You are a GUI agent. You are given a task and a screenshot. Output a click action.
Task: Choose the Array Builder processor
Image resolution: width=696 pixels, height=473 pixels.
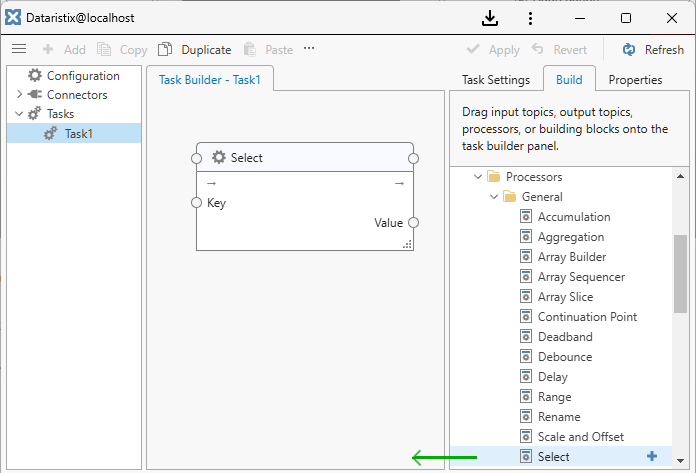pyautogui.click(x=571, y=257)
